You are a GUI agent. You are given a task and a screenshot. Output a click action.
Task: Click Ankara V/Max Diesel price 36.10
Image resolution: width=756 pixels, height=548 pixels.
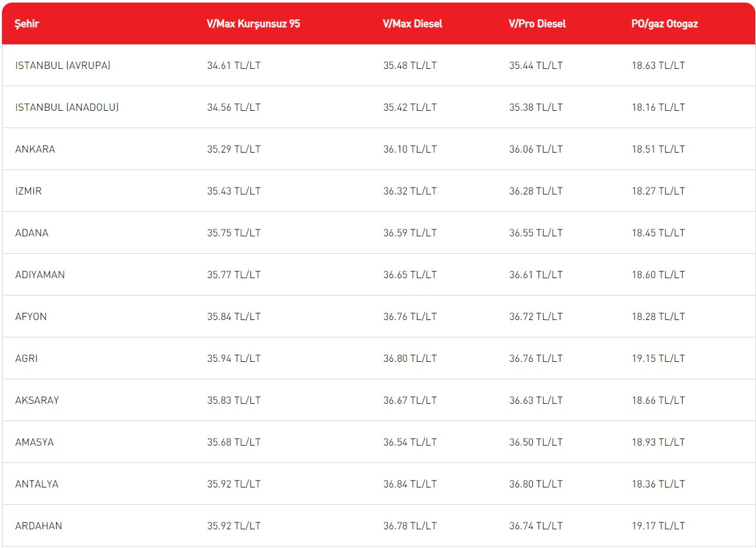(x=410, y=149)
